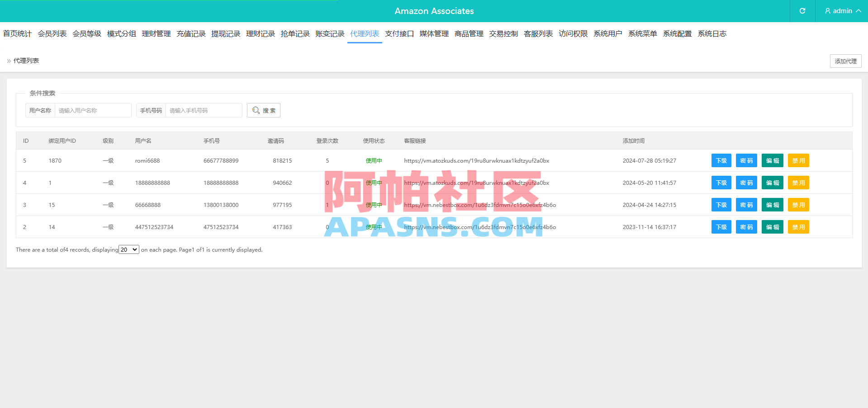
Task: Click the admin user icon top right
Action: coord(827,11)
